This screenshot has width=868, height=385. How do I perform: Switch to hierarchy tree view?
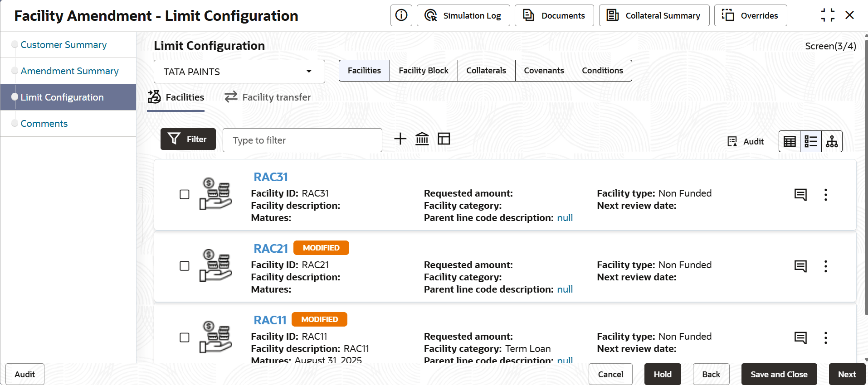(832, 141)
